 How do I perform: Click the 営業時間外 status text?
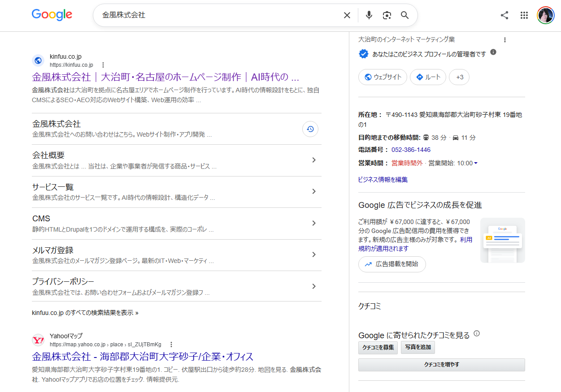[x=407, y=163]
